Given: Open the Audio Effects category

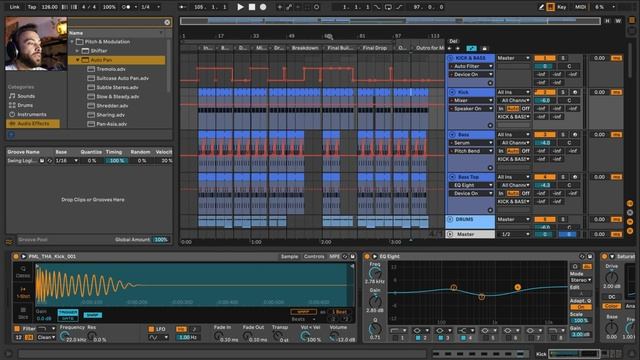Looking at the screenshot, I should [33, 123].
